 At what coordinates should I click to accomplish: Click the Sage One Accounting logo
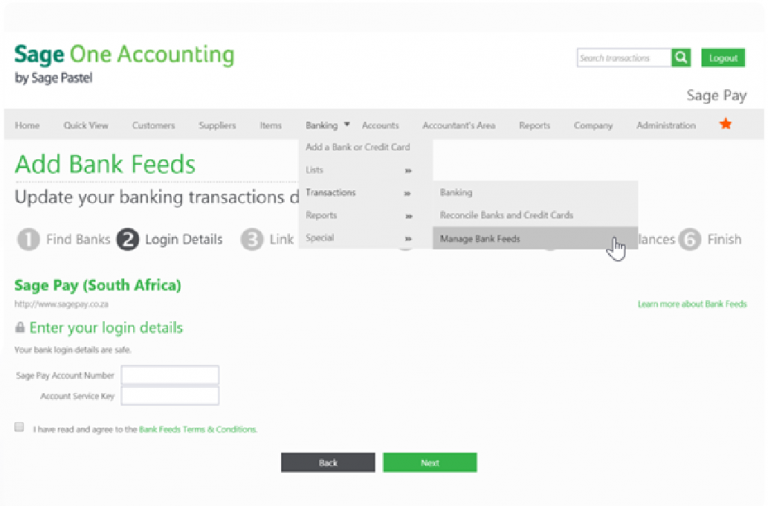click(124, 64)
